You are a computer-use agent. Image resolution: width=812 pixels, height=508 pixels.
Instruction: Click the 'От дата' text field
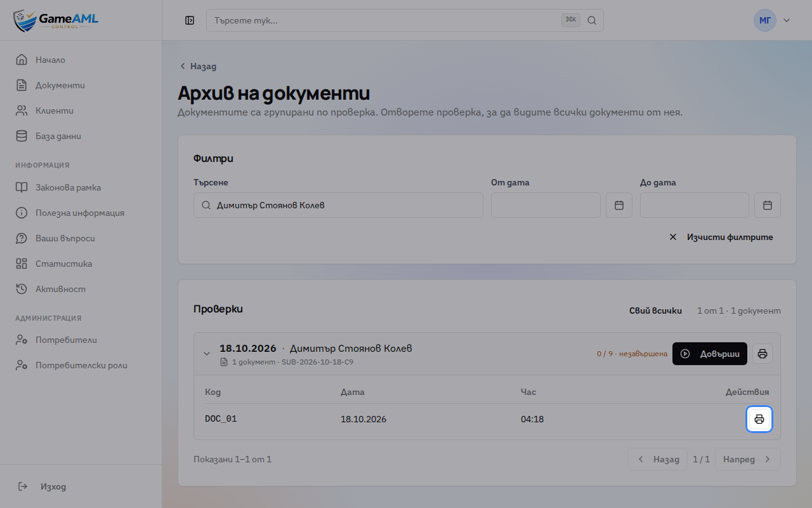pyautogui.click(x=546, y=205)
